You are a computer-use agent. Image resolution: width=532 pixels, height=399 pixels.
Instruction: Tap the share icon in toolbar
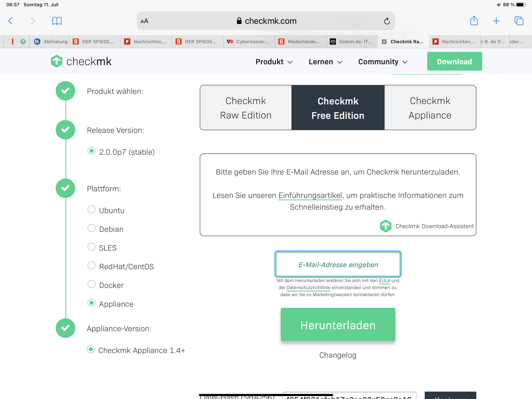tap(474, 21)
